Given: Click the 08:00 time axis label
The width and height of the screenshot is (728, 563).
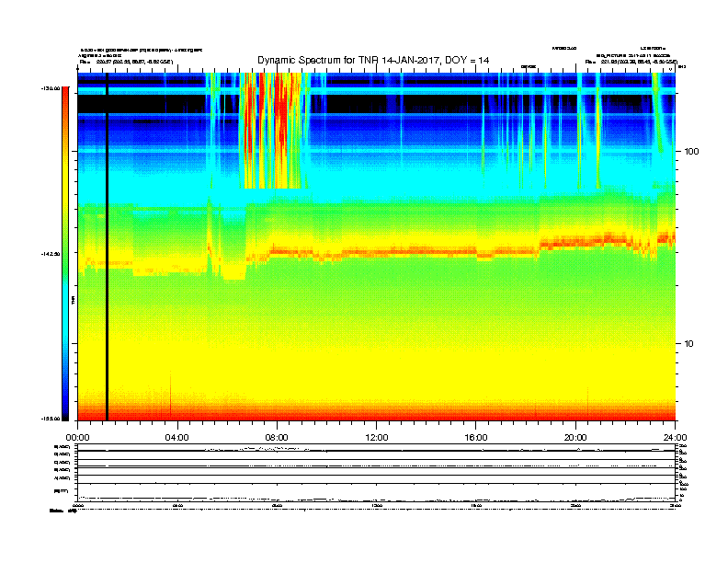Looking at the screenshot, I should pos(277,438).
